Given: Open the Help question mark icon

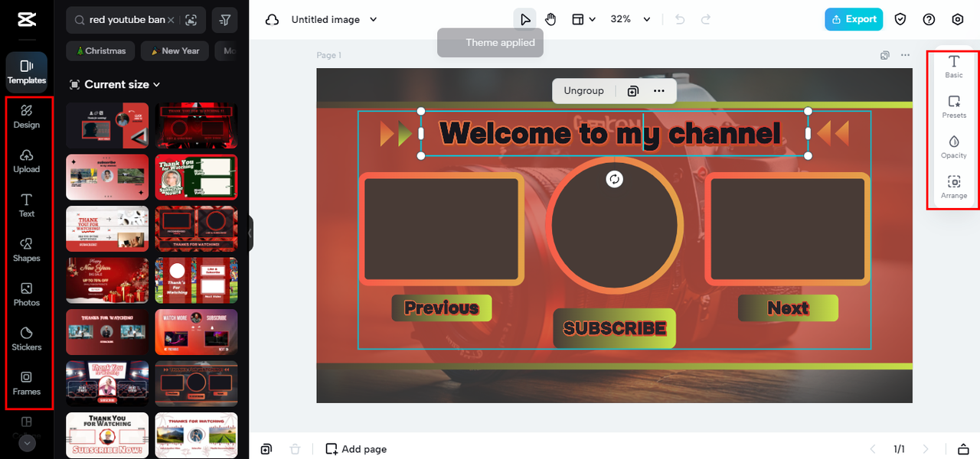Looking at the screenshot, I should 929,19.
